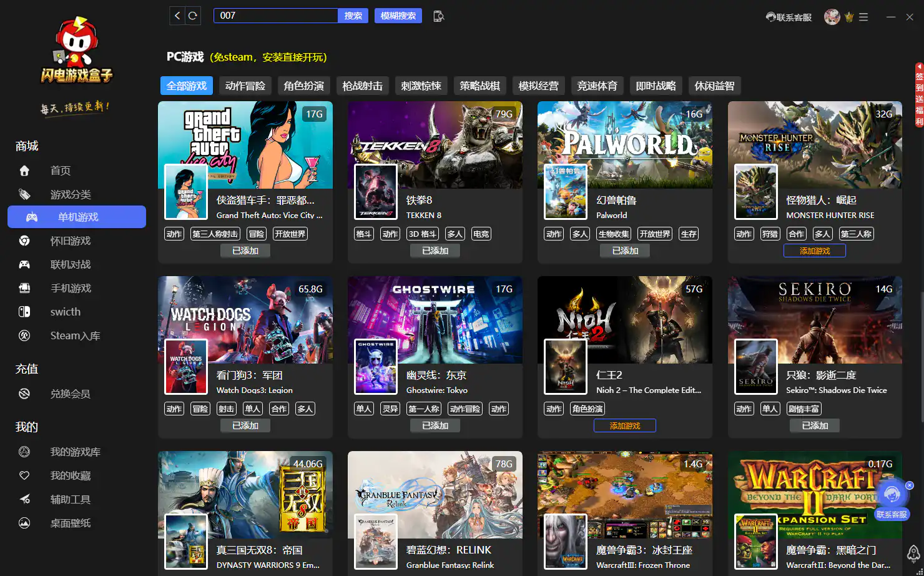Switch to the 休闲益智 category tab
Viewport: 924px width, 576px height.
715,86
